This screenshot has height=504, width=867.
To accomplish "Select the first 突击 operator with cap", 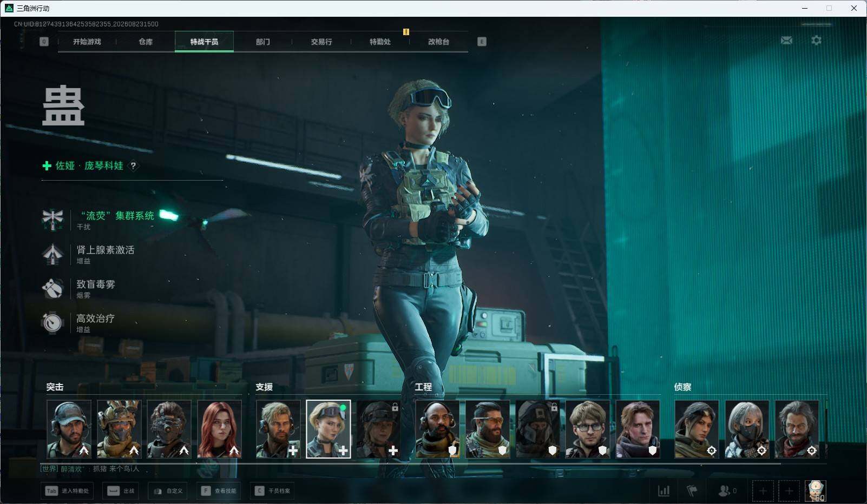I will tap(69, 429).
